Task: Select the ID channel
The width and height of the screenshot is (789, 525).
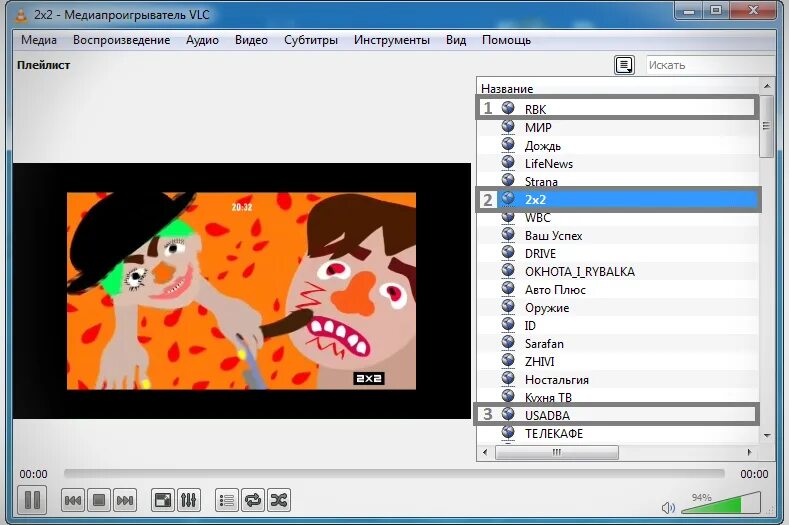Action: (x=618, y=326)
